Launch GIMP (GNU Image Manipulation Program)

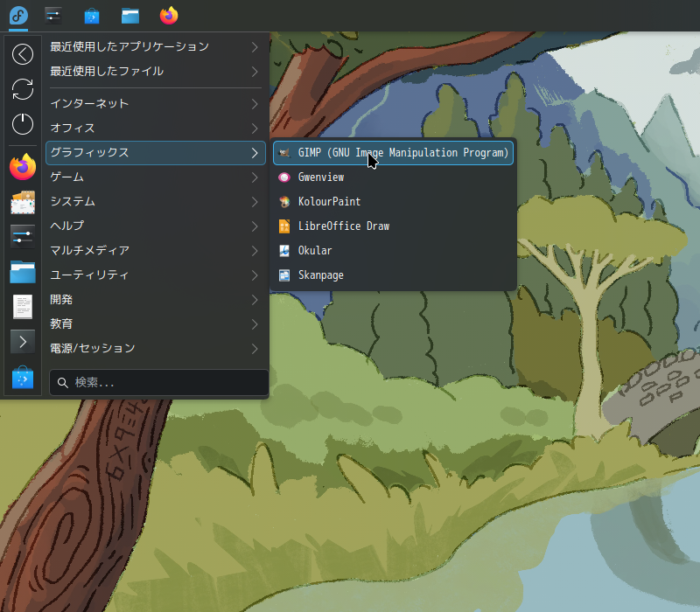(393, 153)
